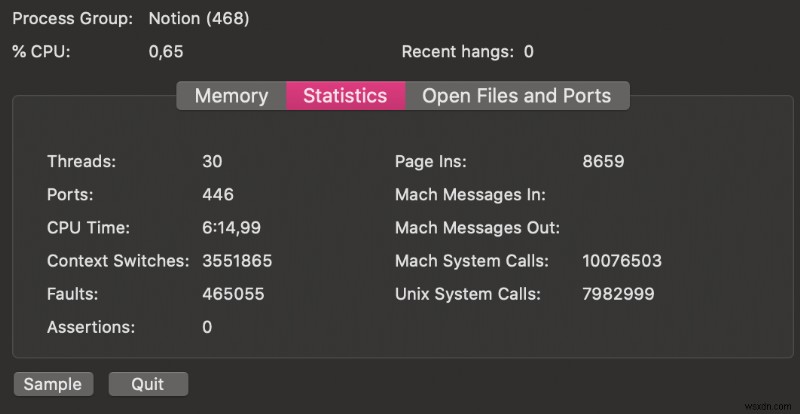Click the Process Group label

click(x=72, y=19)
